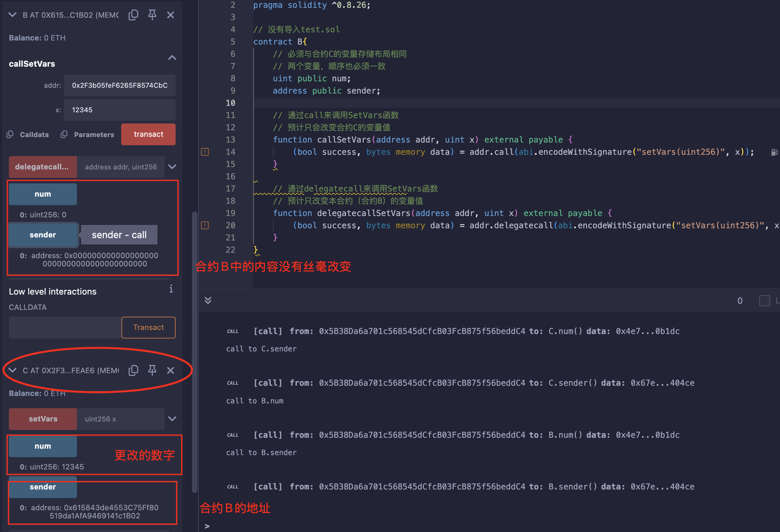Collapse the terminal panel double chevron
This screenshot has height=532, width=780.
coord(208,300)
